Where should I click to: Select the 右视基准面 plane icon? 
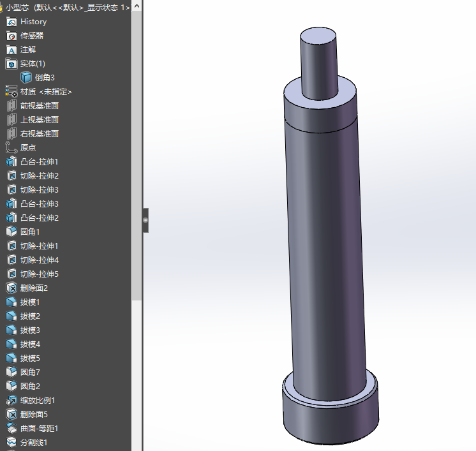(11, 133)
